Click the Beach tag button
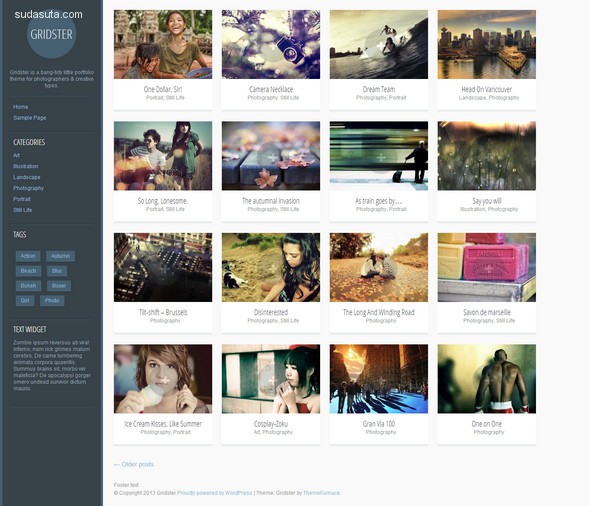 pyautogui.click(x=28, y=271)
